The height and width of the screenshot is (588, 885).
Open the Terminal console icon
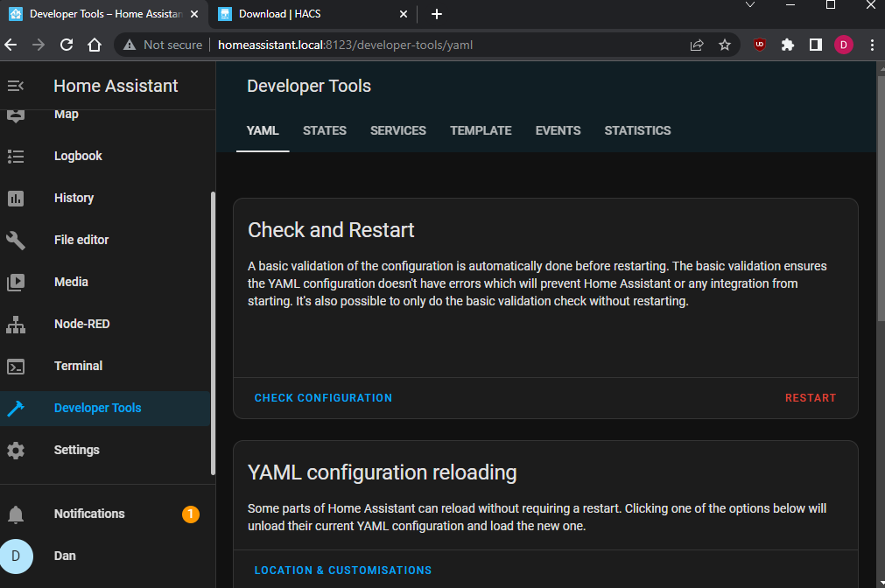tap(16, 367)
